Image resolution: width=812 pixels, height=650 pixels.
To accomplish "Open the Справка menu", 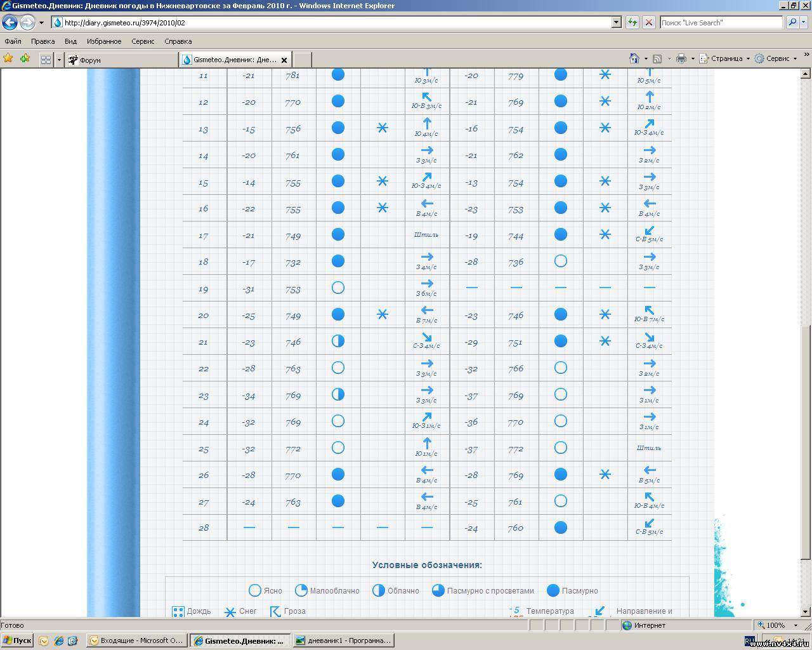I will [178, 41].
